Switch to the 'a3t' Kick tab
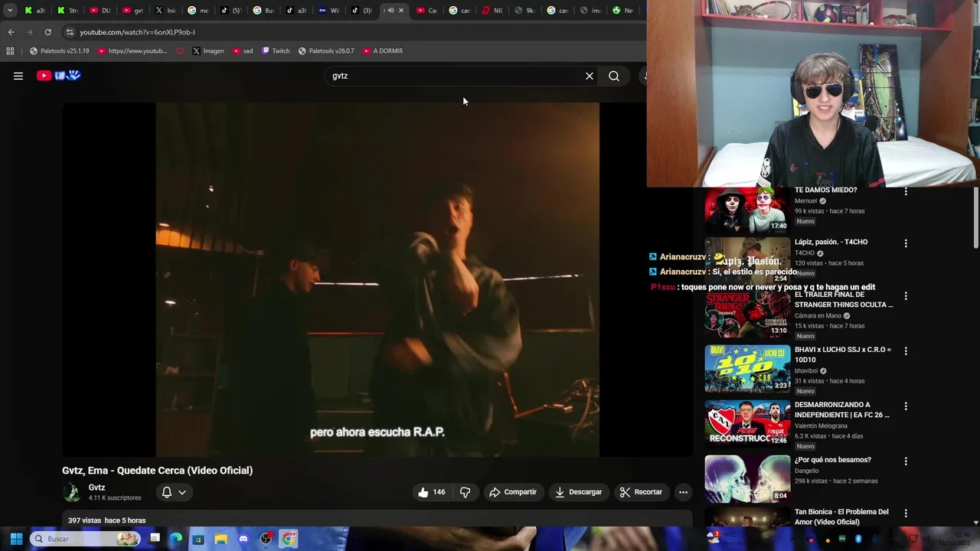 coord(35,11)
